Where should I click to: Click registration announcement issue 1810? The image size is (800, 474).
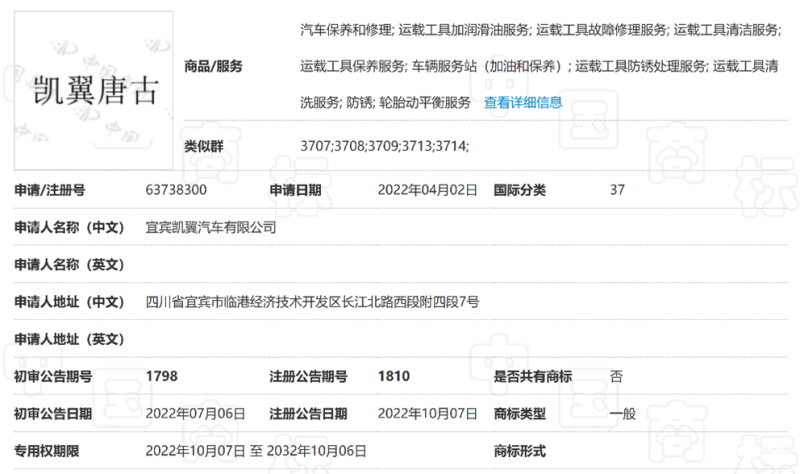click(x=393, y=377)
